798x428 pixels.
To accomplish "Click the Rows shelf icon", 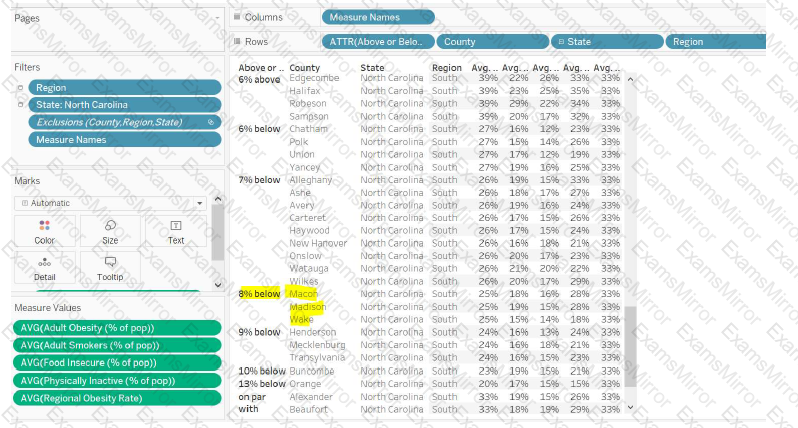I will pyautogui.click(x=237, y=41).
